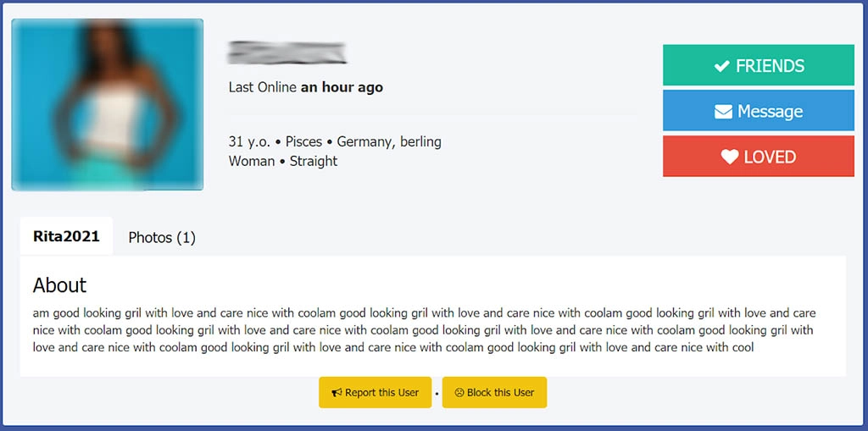Click the sad face Block icon
868x431 pixels.
459,393
